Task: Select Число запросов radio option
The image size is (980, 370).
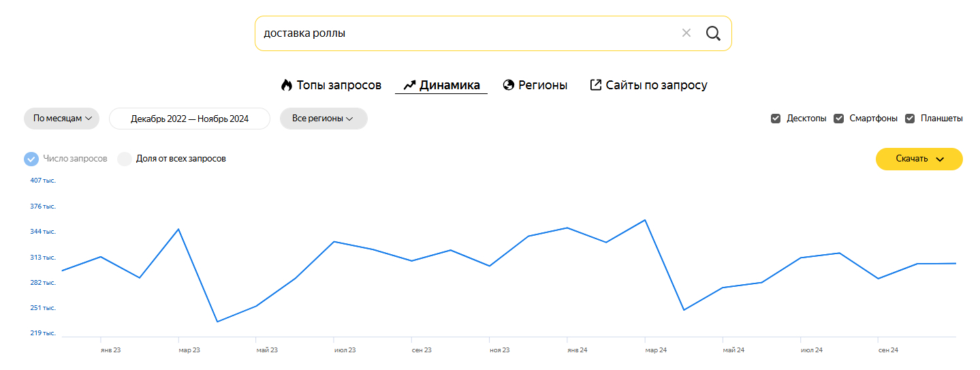Action: click(31, 159)
